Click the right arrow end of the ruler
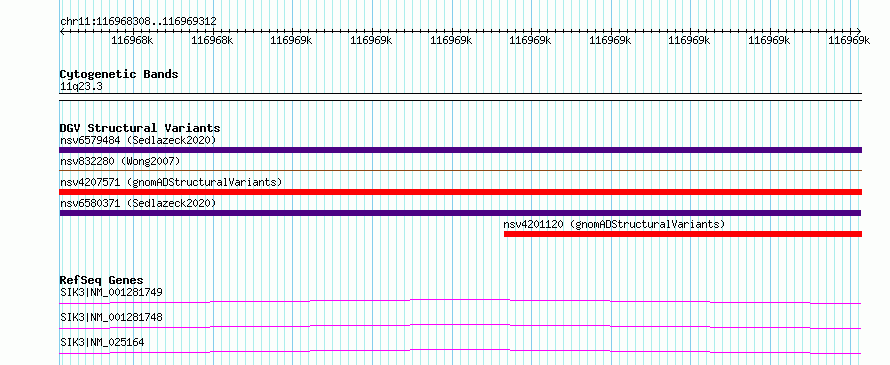Viewport: 890px width, 365px height. tap(859, 31)
